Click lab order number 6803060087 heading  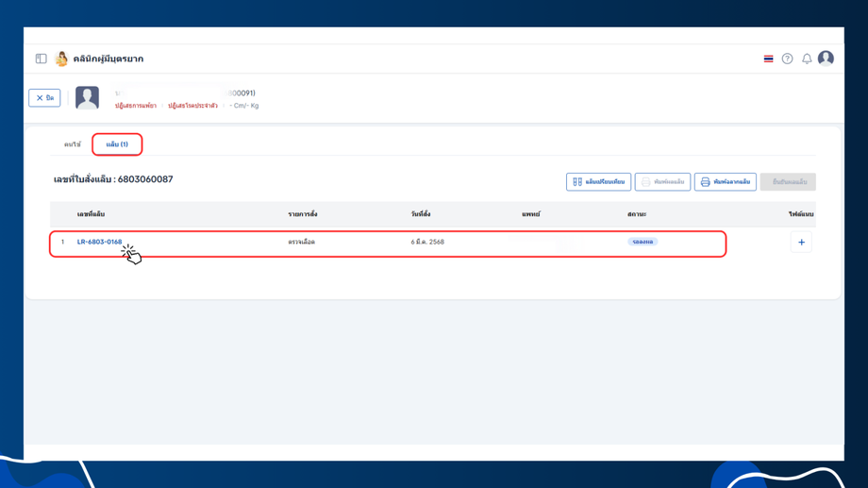[x=113, y=179]
